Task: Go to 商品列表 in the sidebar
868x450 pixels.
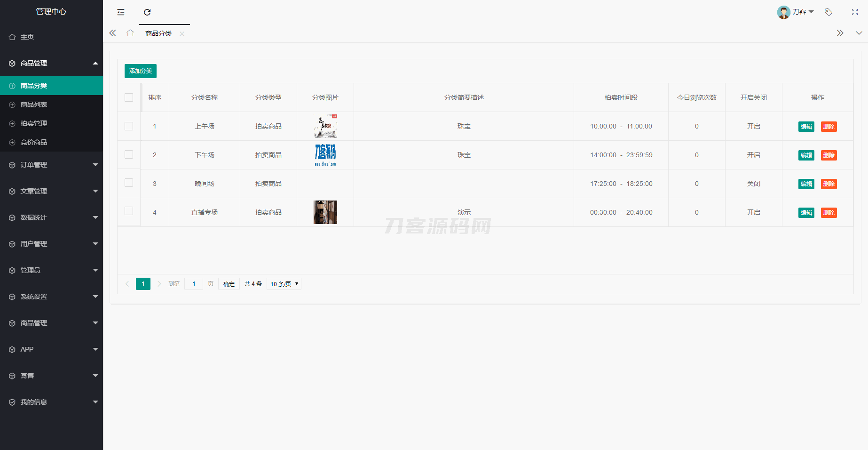Action: pyautogui.click(x=34, y=104)
